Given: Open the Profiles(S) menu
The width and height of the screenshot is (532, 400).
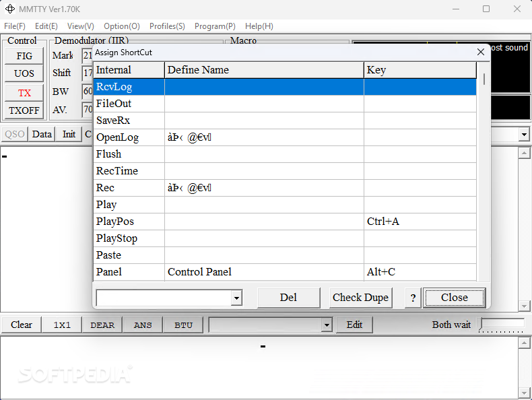Looking at the screenshot, I should [x=167, y=26].
